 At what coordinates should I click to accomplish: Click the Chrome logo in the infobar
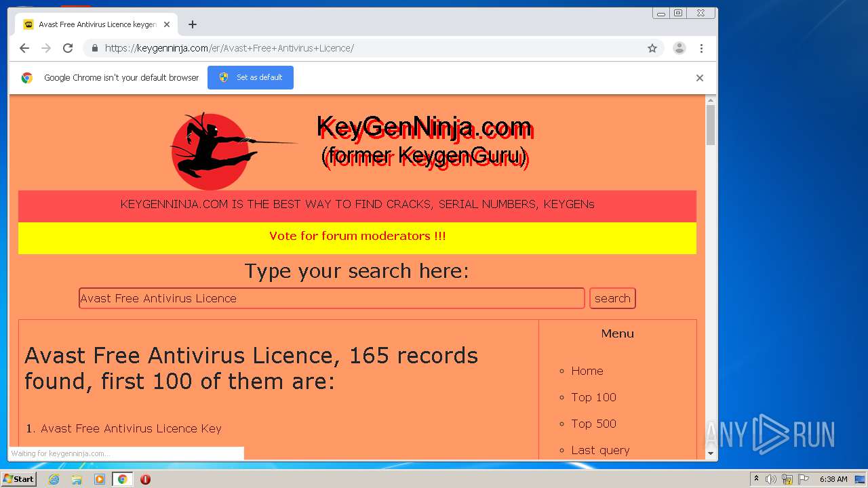click(x=26, y=78)
